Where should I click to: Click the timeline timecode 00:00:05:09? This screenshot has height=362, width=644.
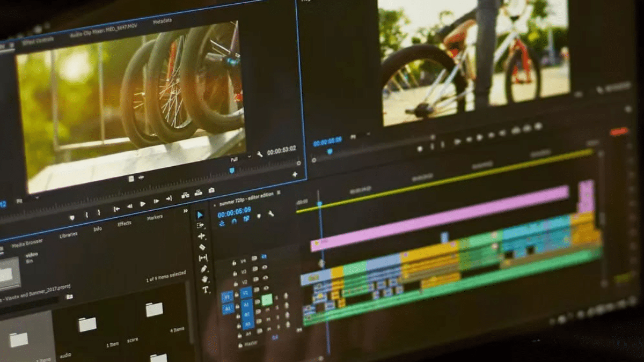pyautogui.click(x=234, y=210)
